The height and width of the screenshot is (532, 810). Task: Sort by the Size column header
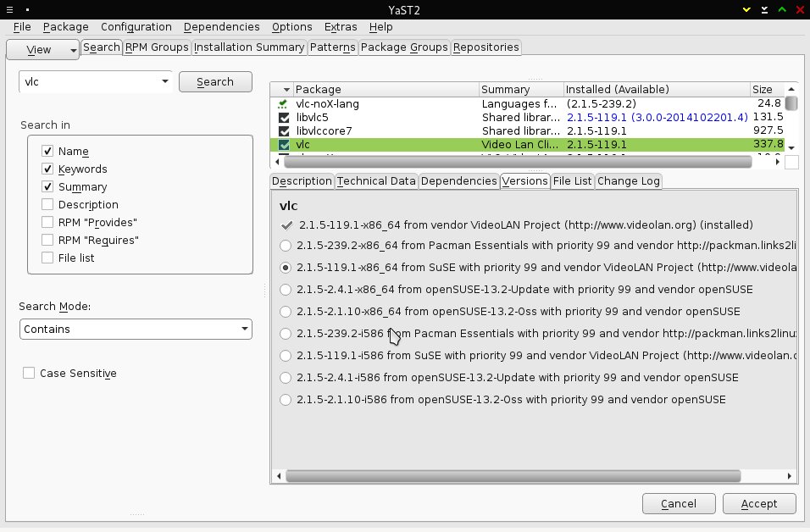click(x=768, y=90)
